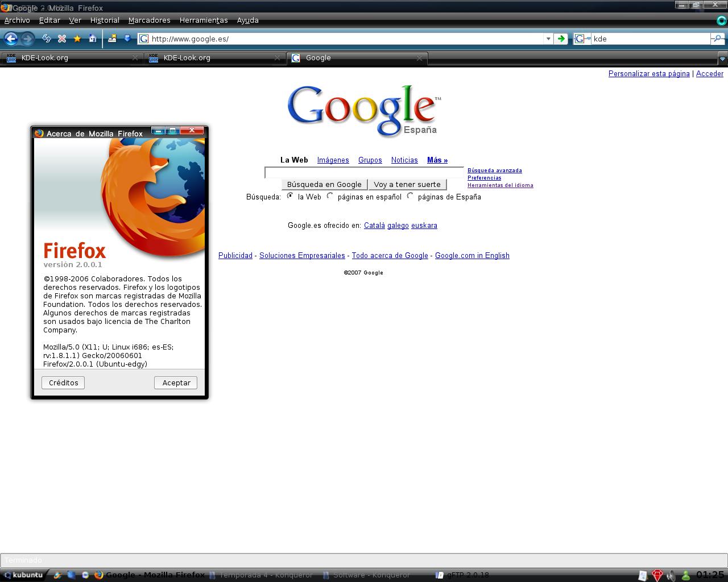Select 'páginas de España' radio button
The height and width of the screenshot is (582, 728).
410,196
